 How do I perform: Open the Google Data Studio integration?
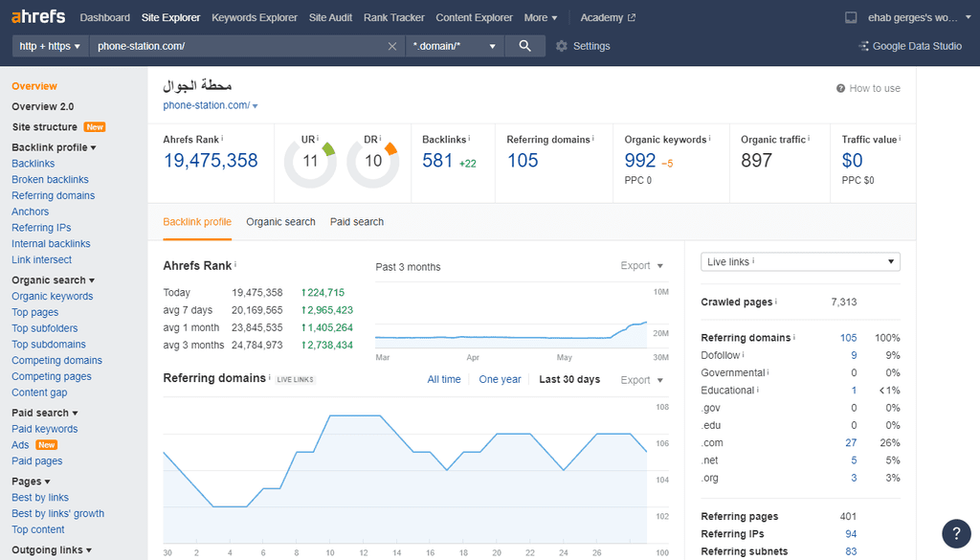click(x=911, y=46)
